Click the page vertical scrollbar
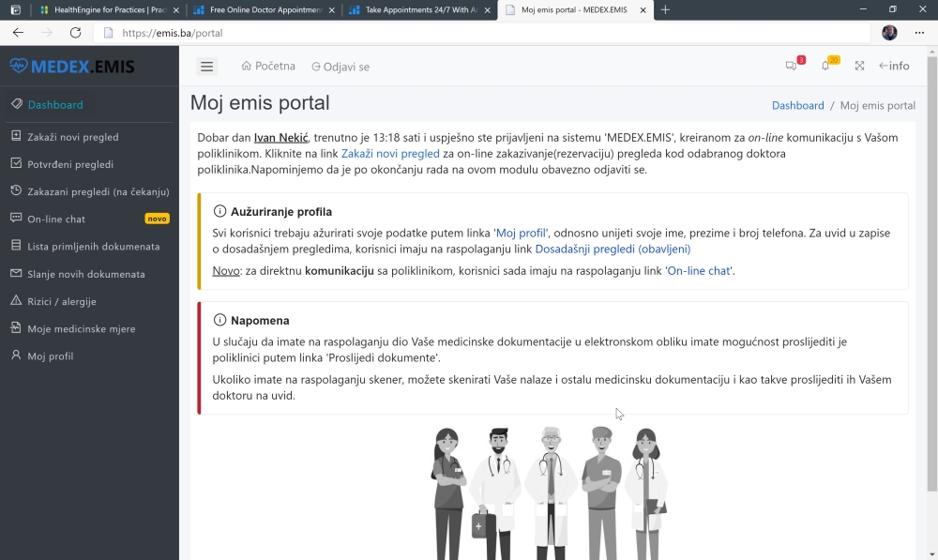Screen dimensions: 938x560 coord(932,274)
